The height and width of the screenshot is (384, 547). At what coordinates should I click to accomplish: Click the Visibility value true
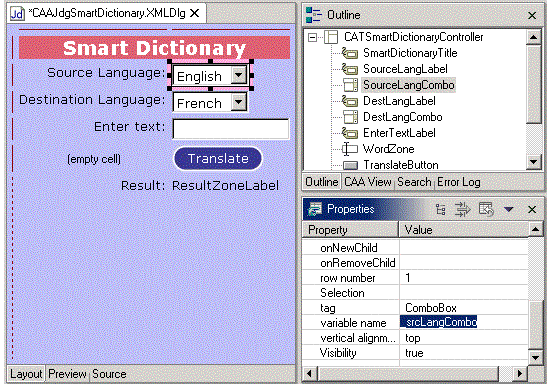click(414, 353)
